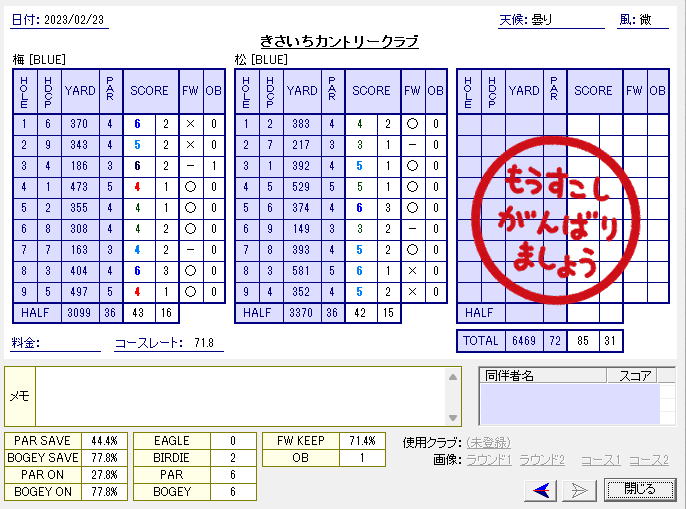Click the PAR ON value 27.8%

104,475
